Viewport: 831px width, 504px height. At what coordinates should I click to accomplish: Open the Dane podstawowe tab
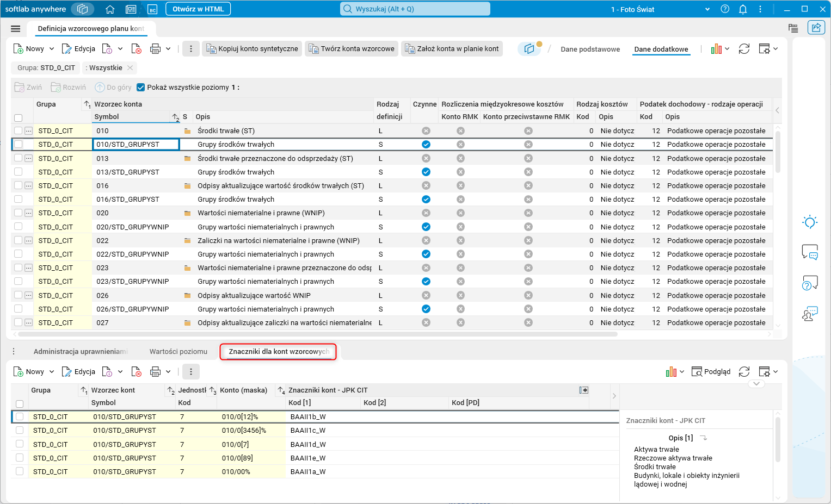(590, 49)
